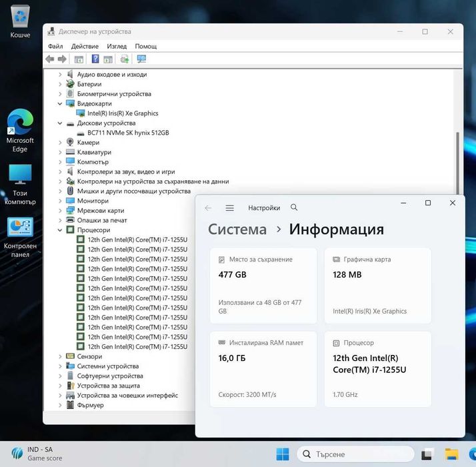Open the Действие menu
The width and height of the screenshot is (476, 467).
(85, 46)
